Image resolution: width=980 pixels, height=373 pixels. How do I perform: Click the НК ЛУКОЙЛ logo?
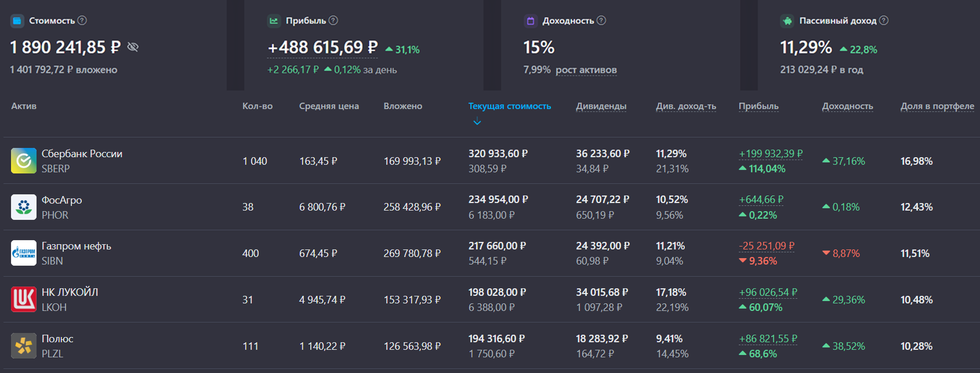click(24, 299)
